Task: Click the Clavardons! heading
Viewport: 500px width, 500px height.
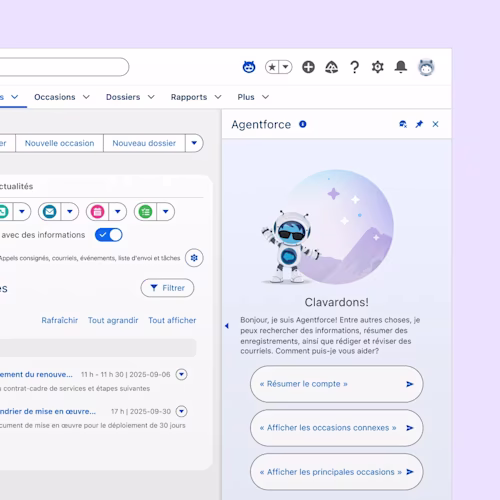Action: point(337,302)
